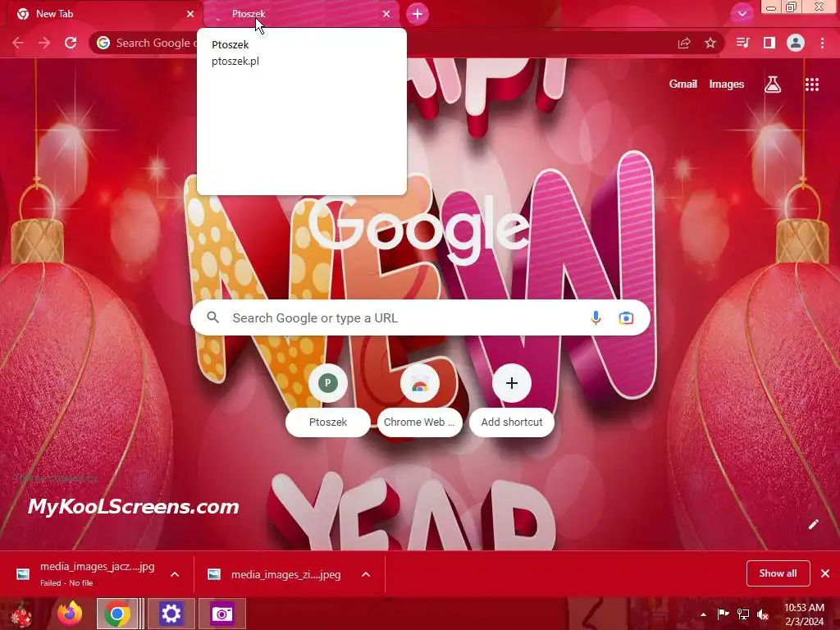Go back with the back arrow
The width and height of the screenshot is (840, 630).
pos(18,43)
